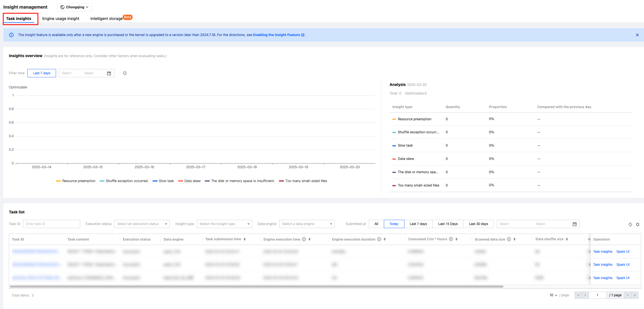Close the blue info banner
The image size is (644, 309).
tap(637, 35)
